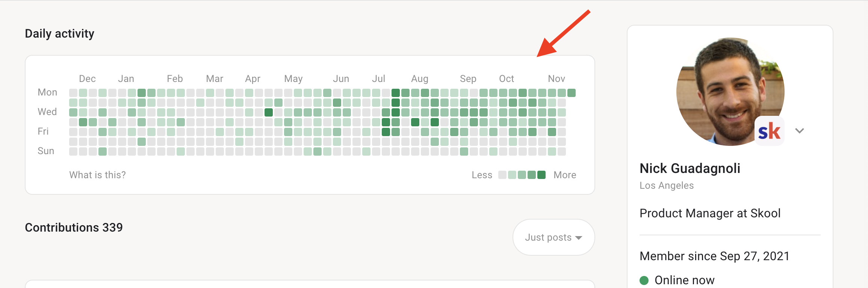Click the Skool 'sk' badge on the avatar
Screen dimensions: 868x288
click(769, 131)
